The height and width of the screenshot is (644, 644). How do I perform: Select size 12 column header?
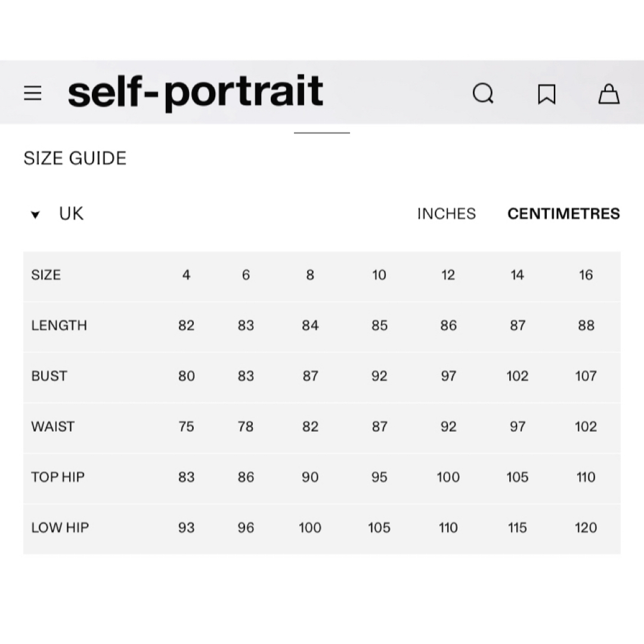(x=448, y=275)
